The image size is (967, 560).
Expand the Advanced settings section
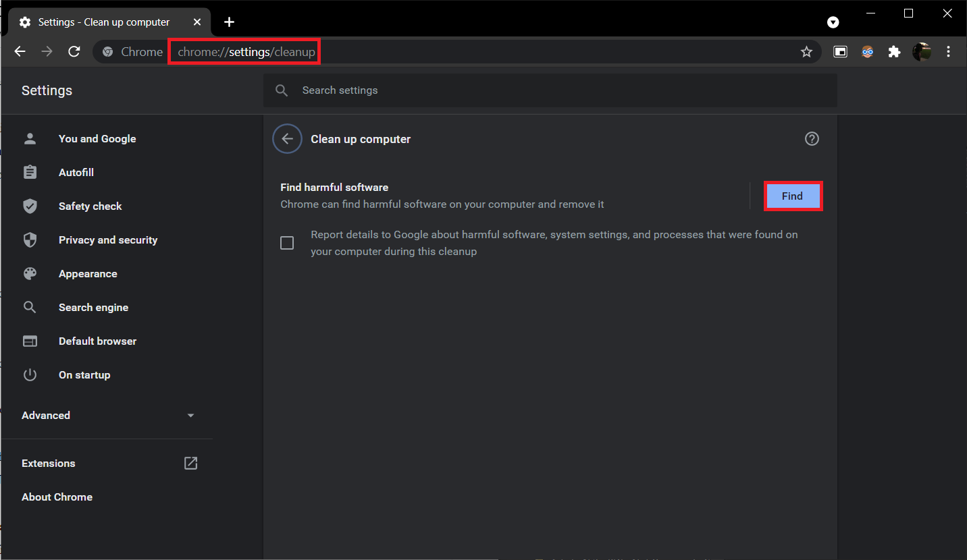(x=108, y=416)
